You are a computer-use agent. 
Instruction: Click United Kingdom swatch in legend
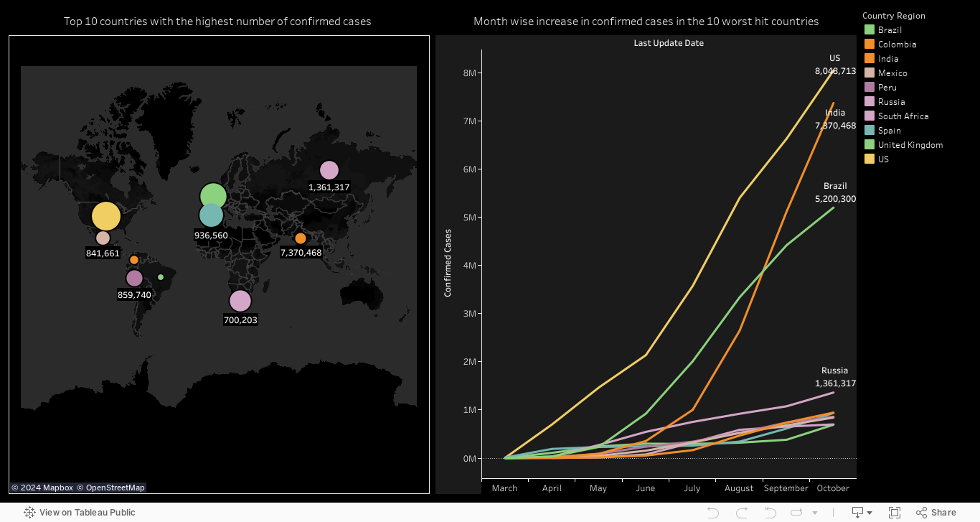pyautogui.click(x=870, y=145)
